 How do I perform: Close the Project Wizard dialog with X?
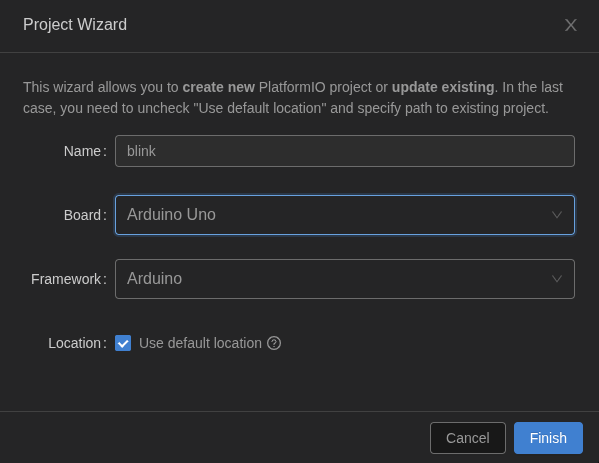(570, 25)
